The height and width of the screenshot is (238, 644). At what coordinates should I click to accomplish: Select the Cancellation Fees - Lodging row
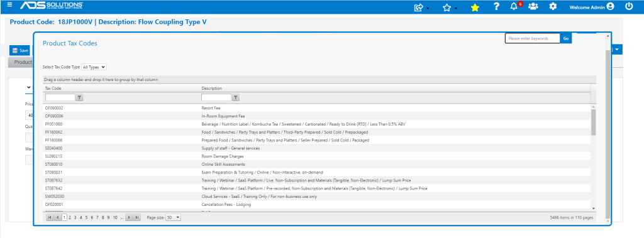[x=317, y=204]
